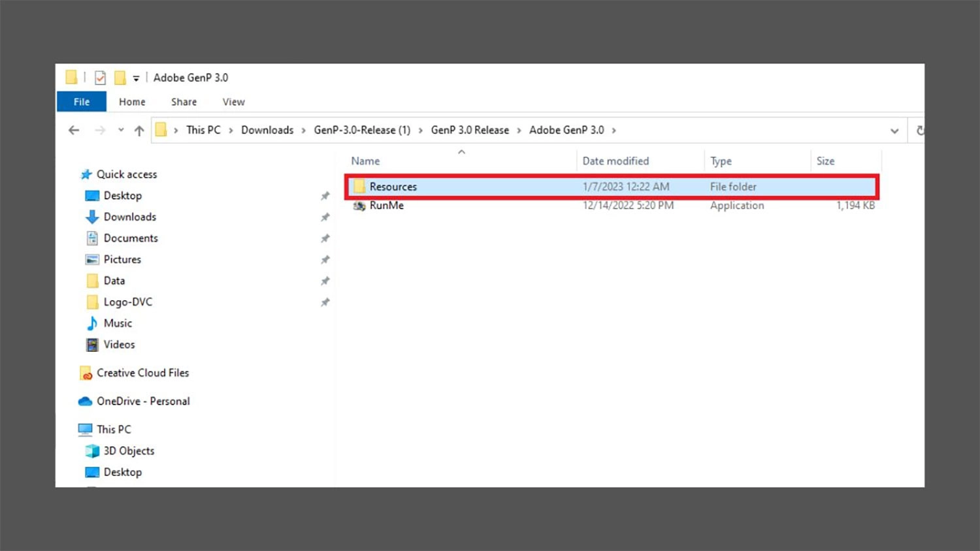Open the Share ribbon tab
The width and height of the screenshot is (980, 551).
point(184,102)
